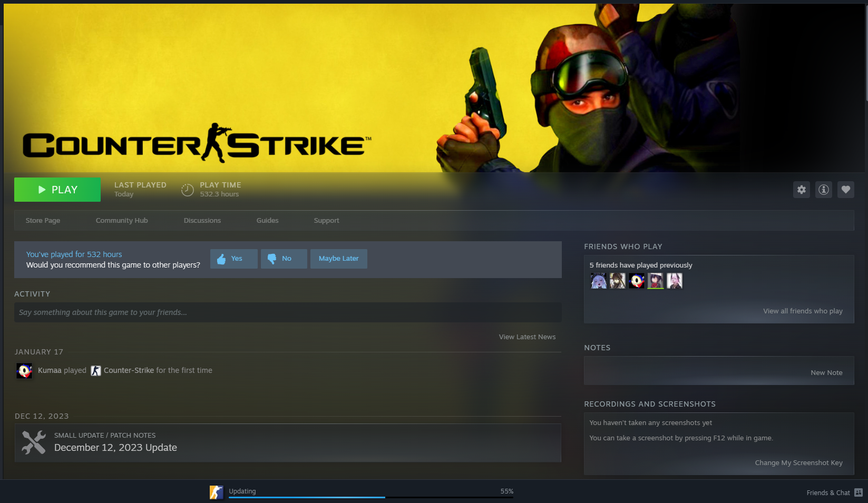Open the Discussions tab

202,221
